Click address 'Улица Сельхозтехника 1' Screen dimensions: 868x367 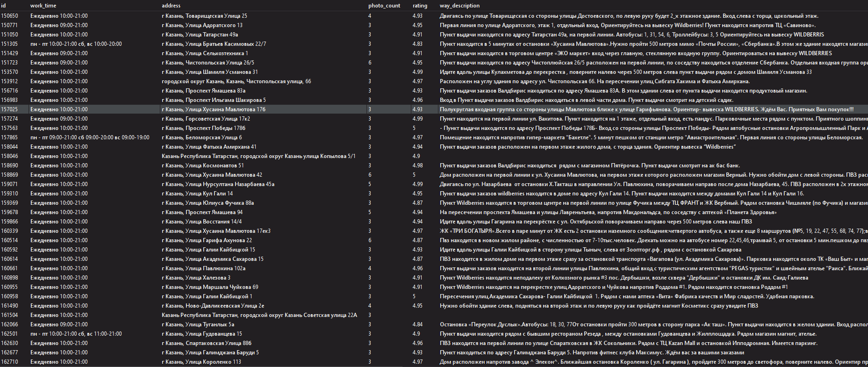tap(217, 53)
